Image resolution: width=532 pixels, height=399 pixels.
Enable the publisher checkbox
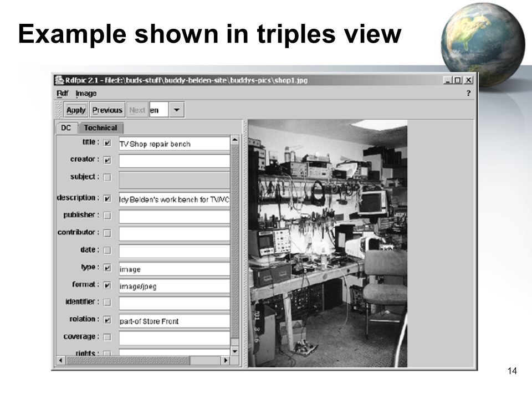(x=107, y=216)
